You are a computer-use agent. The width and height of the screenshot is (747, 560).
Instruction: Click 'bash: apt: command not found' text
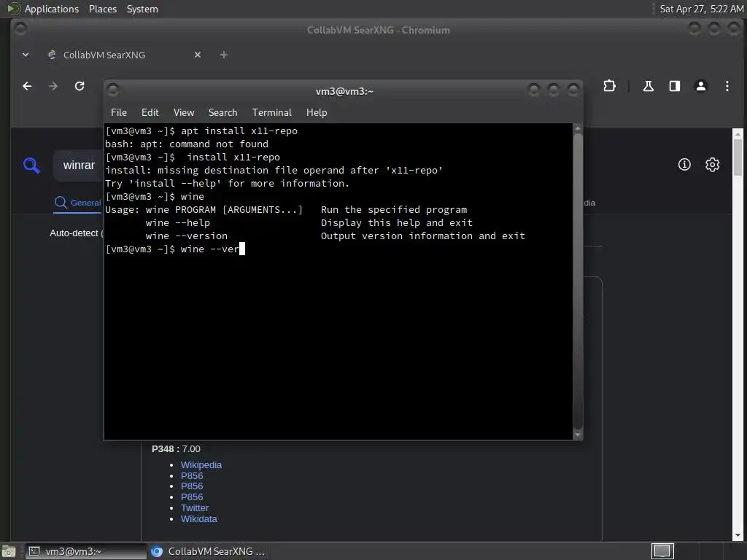(187, 144)
